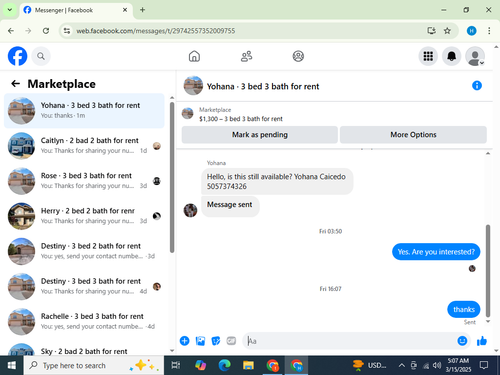Open a new browser tab

pos(142,10)
